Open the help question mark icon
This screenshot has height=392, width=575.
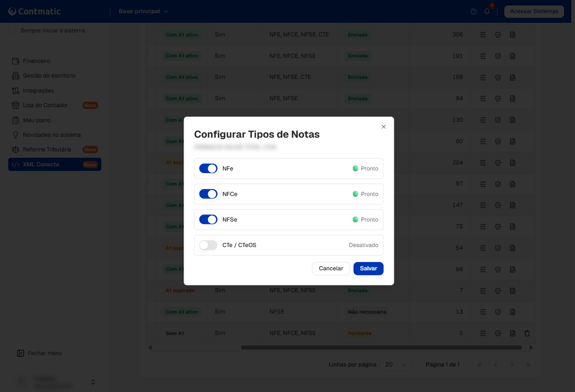(x=474, y=11)
